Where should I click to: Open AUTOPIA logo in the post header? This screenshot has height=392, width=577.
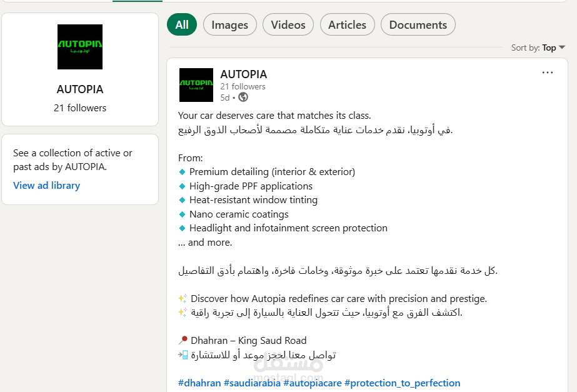point(196,85)
